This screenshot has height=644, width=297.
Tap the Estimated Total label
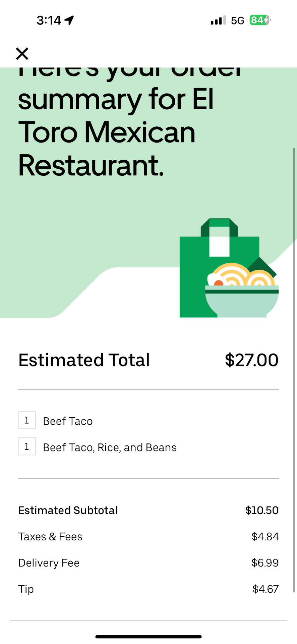click(x=84, y=360)
